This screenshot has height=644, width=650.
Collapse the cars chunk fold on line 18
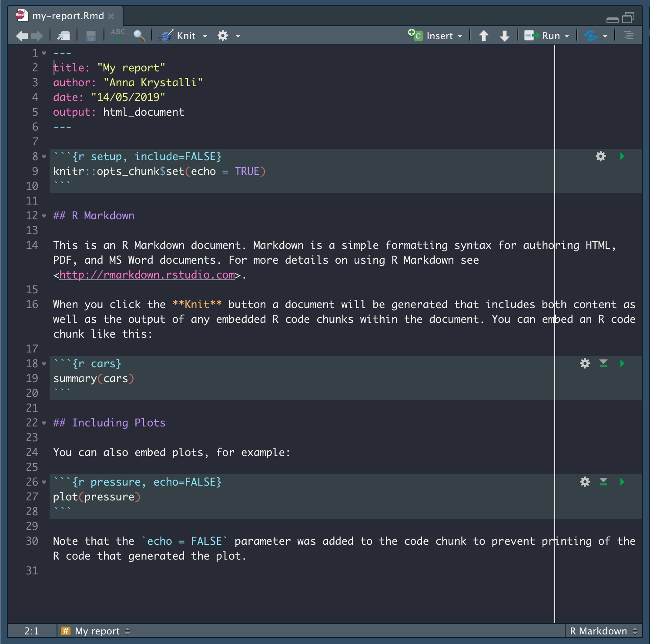click(x=44, y=364)
